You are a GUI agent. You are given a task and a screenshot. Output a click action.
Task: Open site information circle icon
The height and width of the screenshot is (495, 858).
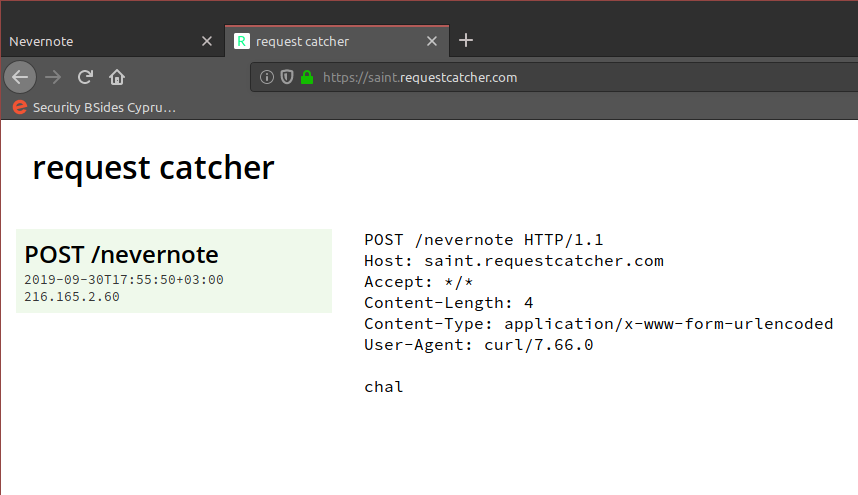[x=267, y=77]
